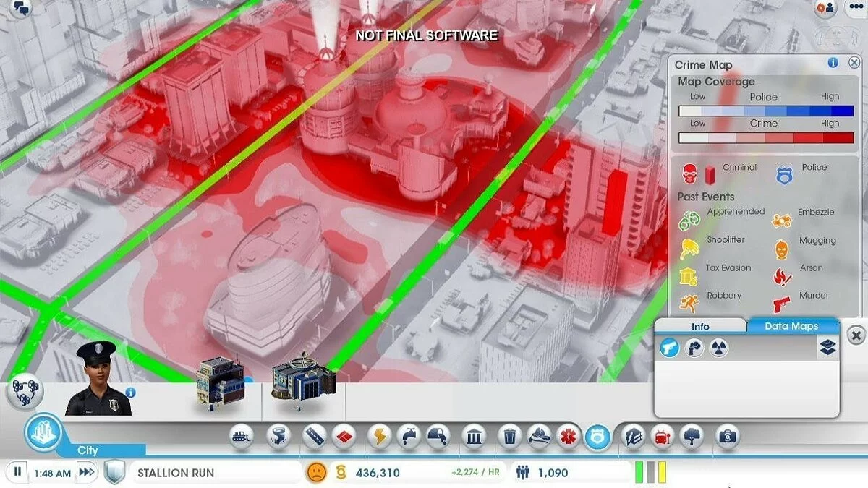Open the chat bubbles icon
Screen dimensions: 868x488
(22, 9)
